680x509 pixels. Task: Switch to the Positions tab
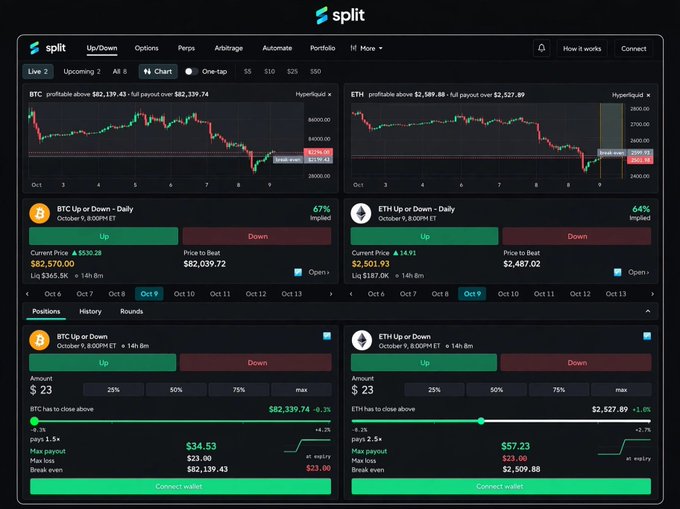coord(46,311)
